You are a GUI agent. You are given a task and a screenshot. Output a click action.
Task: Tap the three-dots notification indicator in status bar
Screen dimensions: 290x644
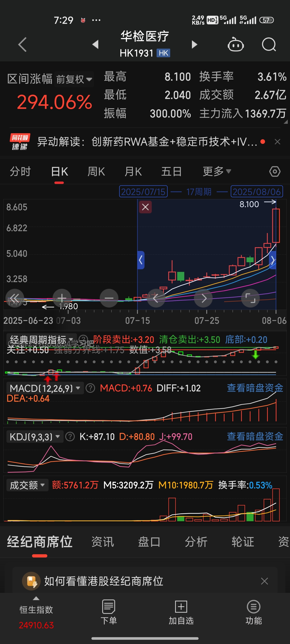coord(96,20)
